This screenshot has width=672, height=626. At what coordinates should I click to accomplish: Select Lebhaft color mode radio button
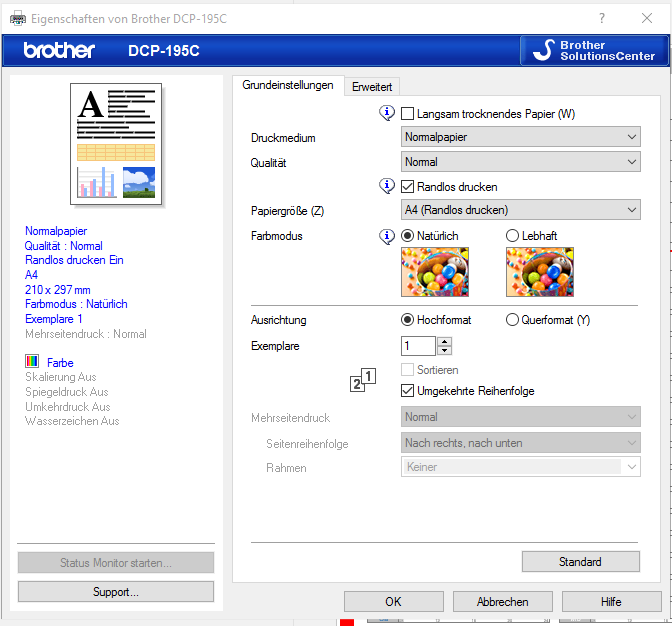click(x=512, y=236)
